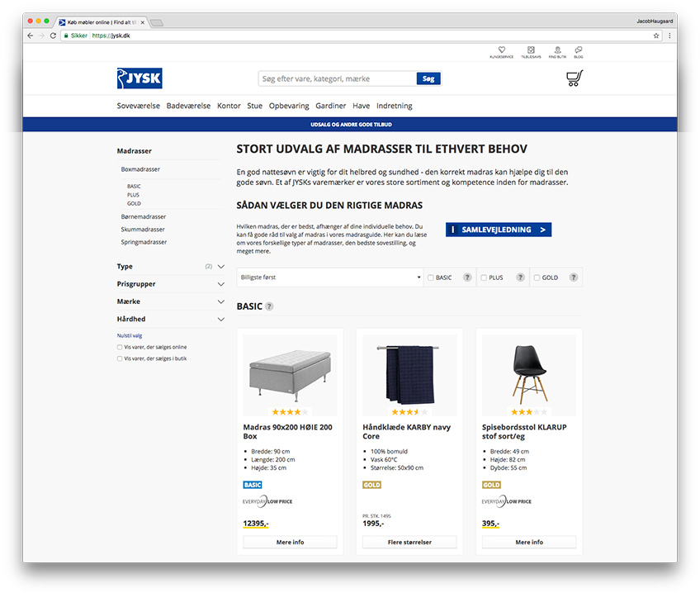Screen dimensions: 700x593
Task: Select BASIC under Boxmadrasser
Action: click(134, 186)
